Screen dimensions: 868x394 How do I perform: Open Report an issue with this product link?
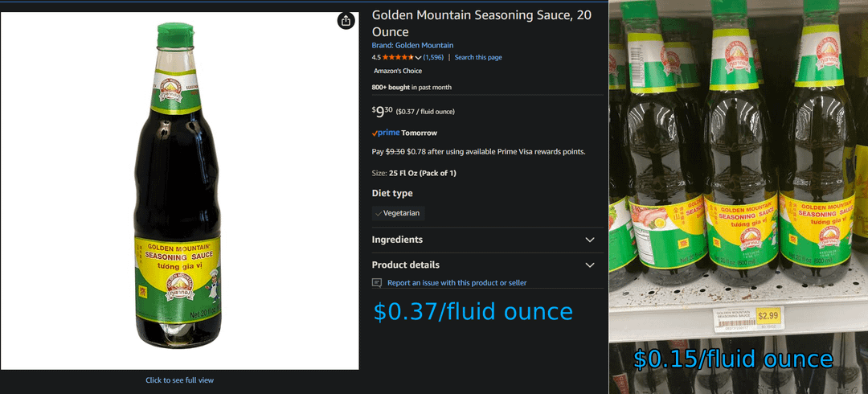pyautogui.click(x=457, y=283)
